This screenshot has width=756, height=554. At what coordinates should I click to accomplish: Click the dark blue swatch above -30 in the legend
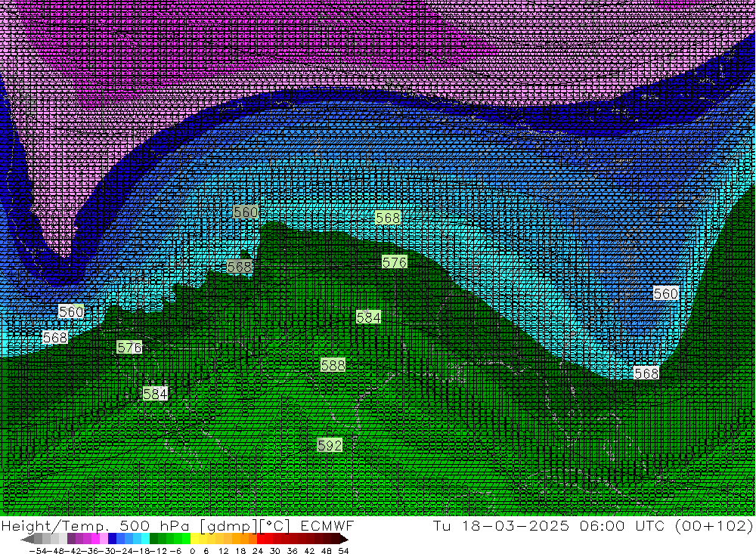[112, 539]
